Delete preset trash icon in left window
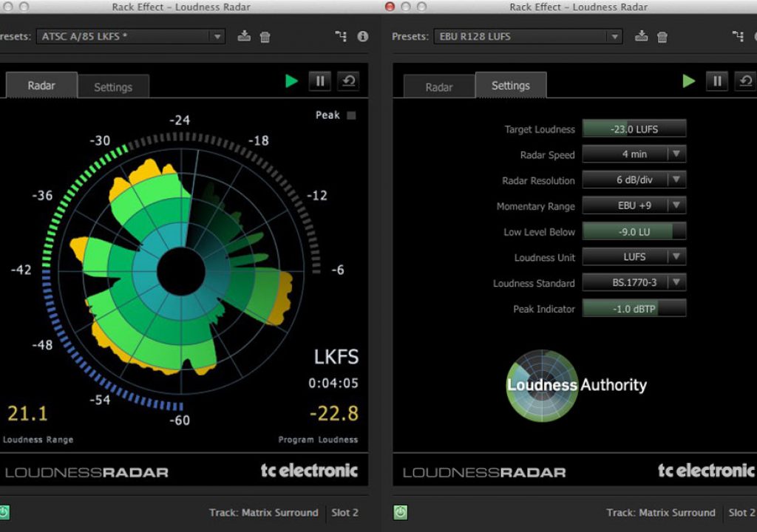This screenshot has width=757, height=532. click(265, 37)
